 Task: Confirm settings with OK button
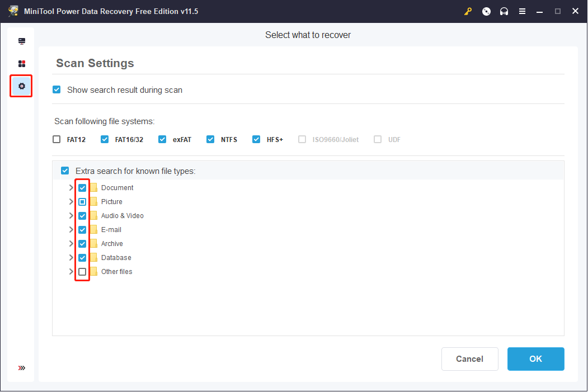tap(535, 359)
